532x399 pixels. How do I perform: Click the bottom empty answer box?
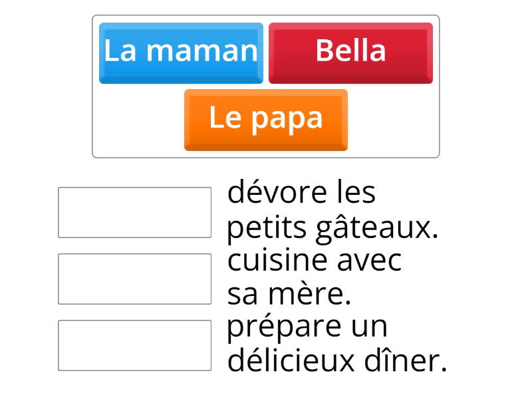(134, 343)
